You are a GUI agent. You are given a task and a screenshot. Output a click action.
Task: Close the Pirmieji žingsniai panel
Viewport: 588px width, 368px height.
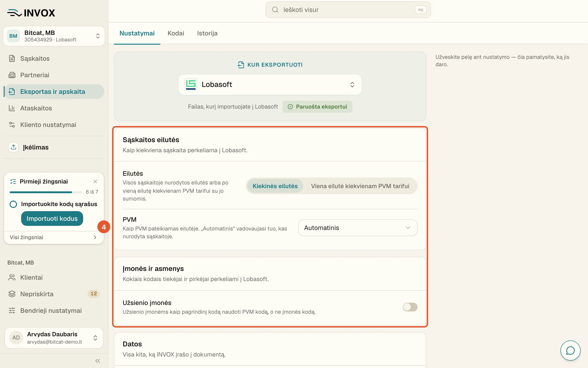[95, 181]
